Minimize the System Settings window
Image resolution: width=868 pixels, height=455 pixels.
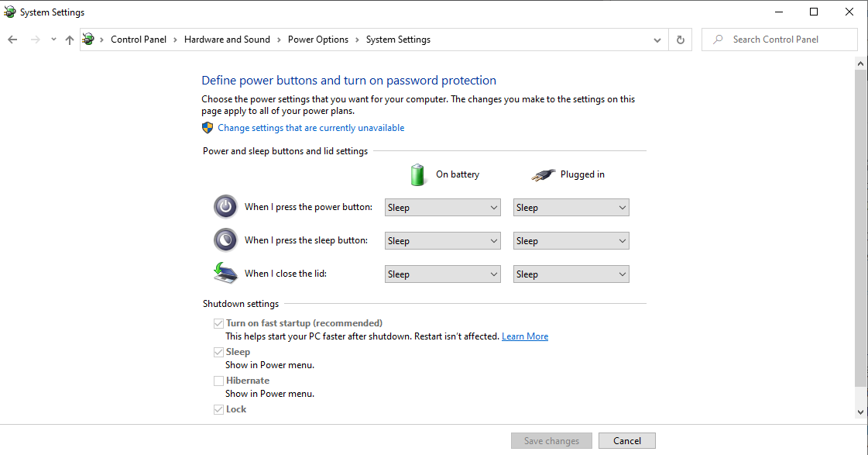tap(779, 12)
